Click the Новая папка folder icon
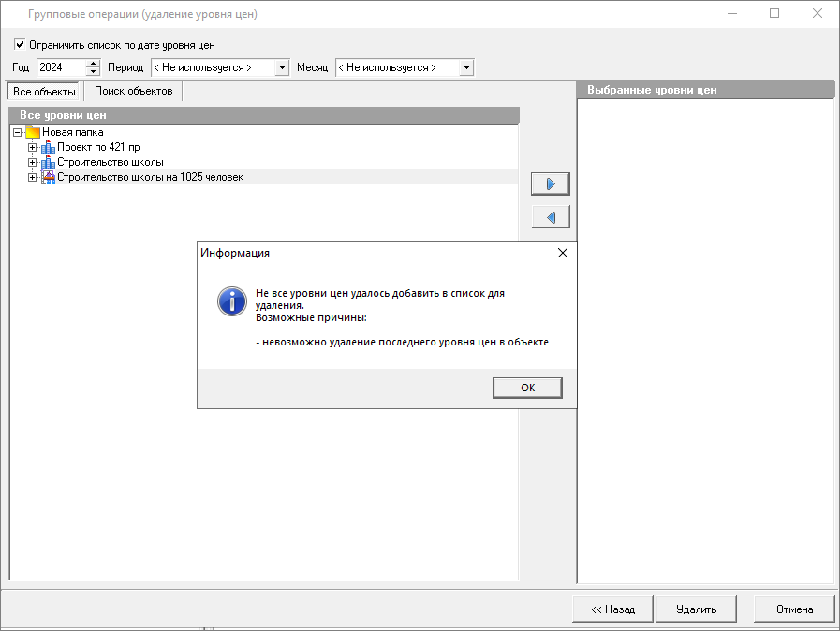Viewport: 840px width, 631px height. pyautogui.click(x=33, y=132)
